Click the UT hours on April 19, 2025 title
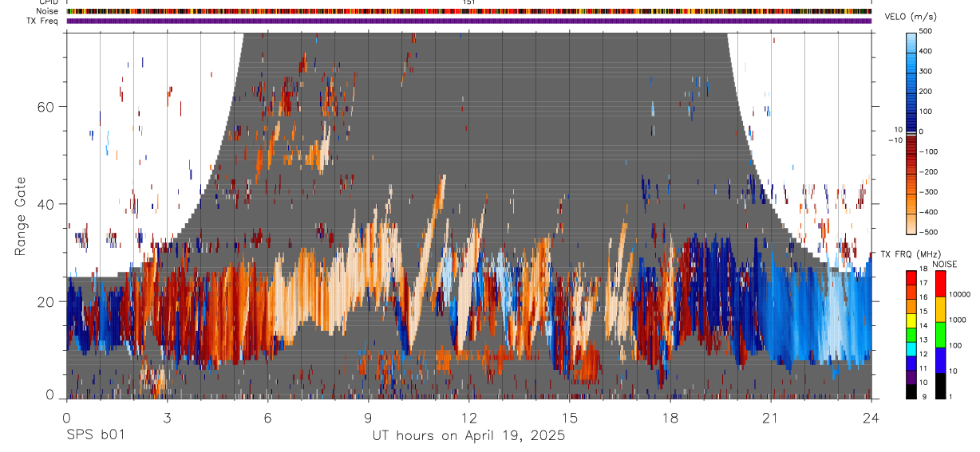 tap(468, 436)
